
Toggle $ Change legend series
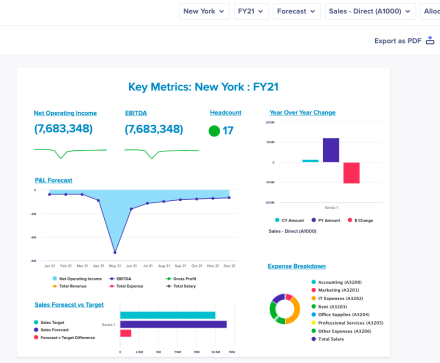(360, 220)
